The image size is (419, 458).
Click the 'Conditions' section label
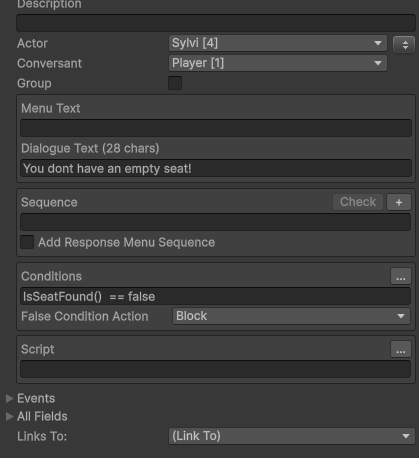(51, 276)
